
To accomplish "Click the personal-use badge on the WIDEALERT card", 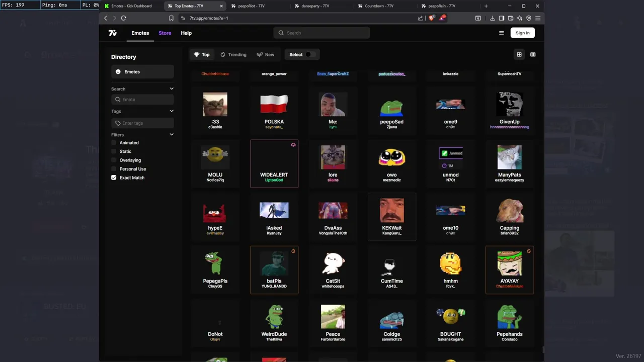I will pos(293,145).
